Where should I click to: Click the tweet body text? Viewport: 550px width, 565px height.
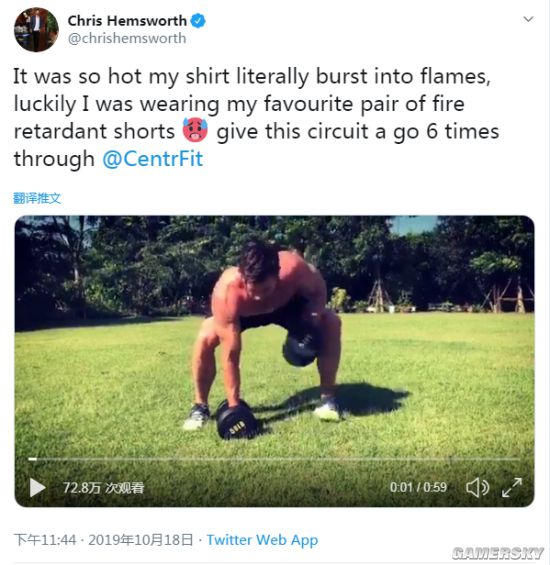[x=256, y=118]
